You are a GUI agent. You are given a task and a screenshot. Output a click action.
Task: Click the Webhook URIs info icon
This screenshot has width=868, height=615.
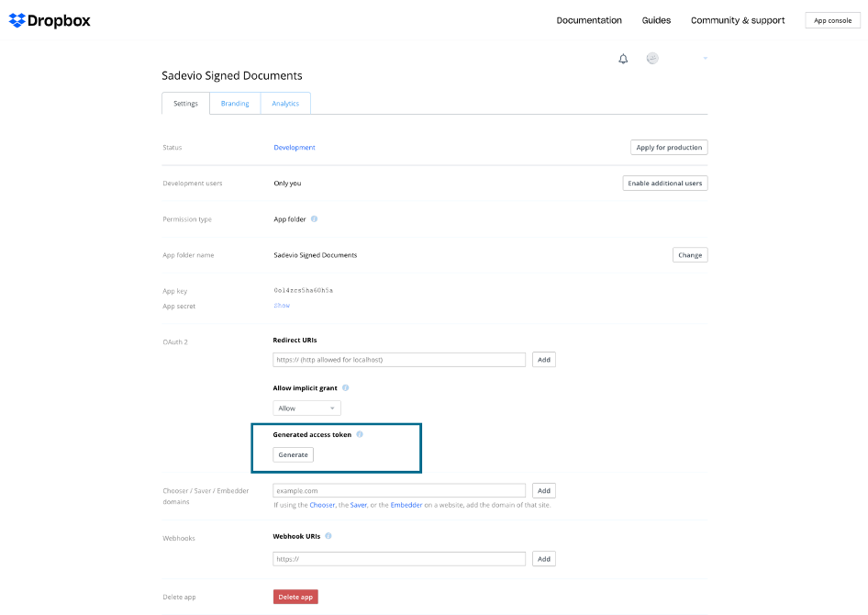(x=328, y=536)
